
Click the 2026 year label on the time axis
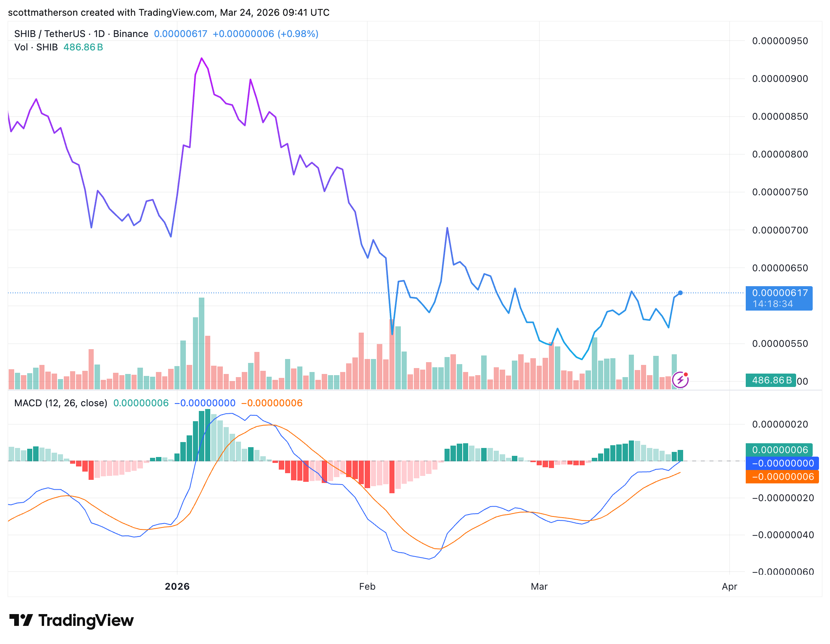coord(177,587)
